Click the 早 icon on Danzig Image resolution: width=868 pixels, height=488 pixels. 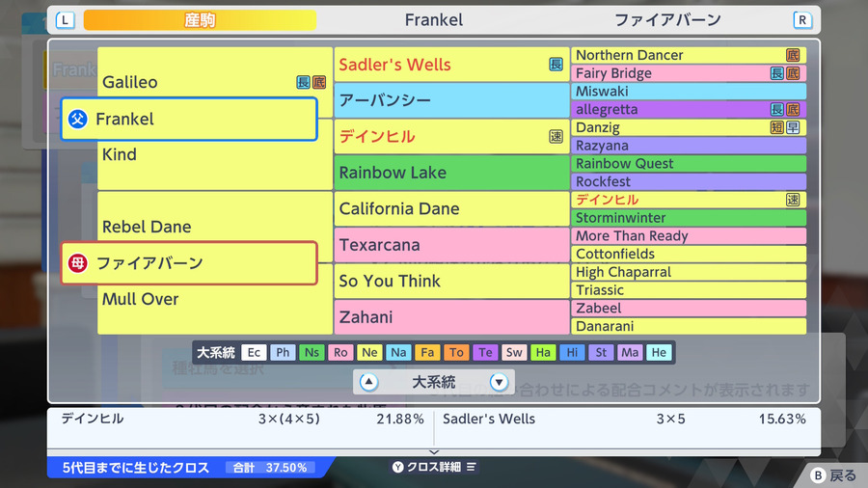pos(793,127)
